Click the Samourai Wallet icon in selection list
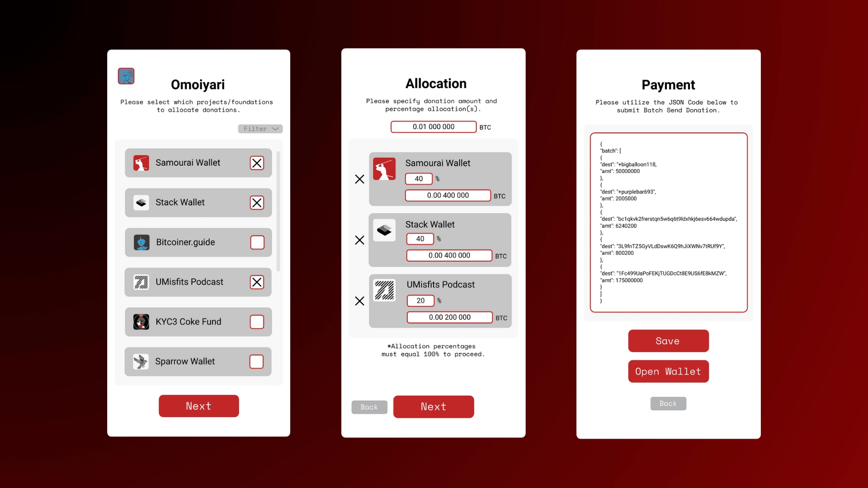 coord(141,162)
